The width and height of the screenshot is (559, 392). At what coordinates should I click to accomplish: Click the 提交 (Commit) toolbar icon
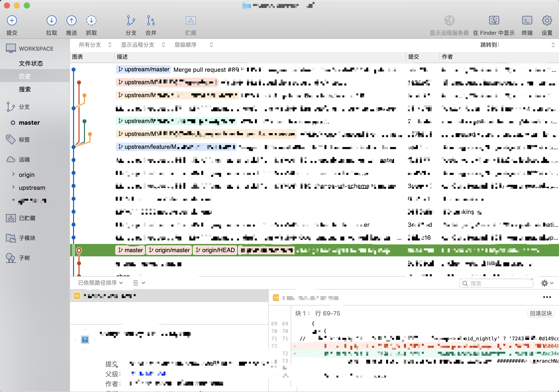(12, 21)
